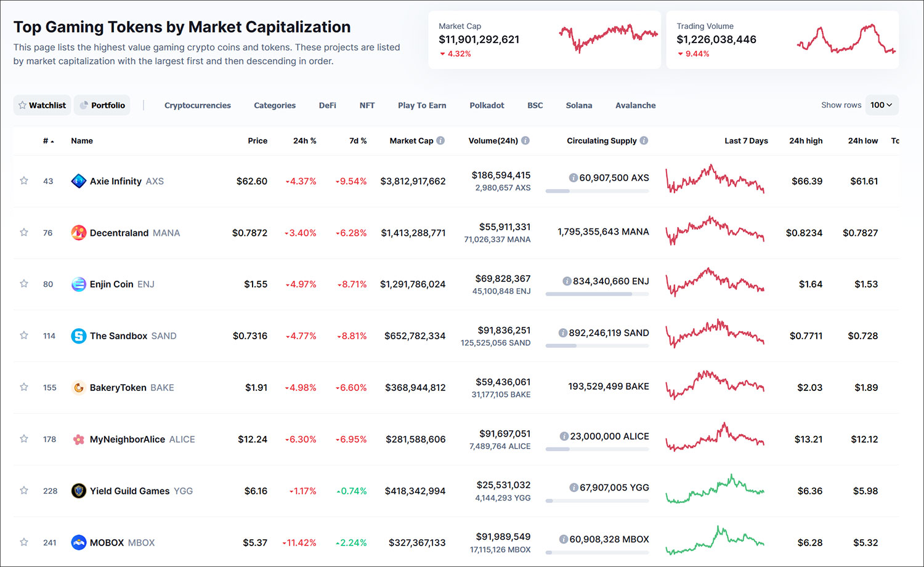This screenshot has height=567, width=924.
Task: Open the Show rows 100 dropdown
Action: pos(881,105)
